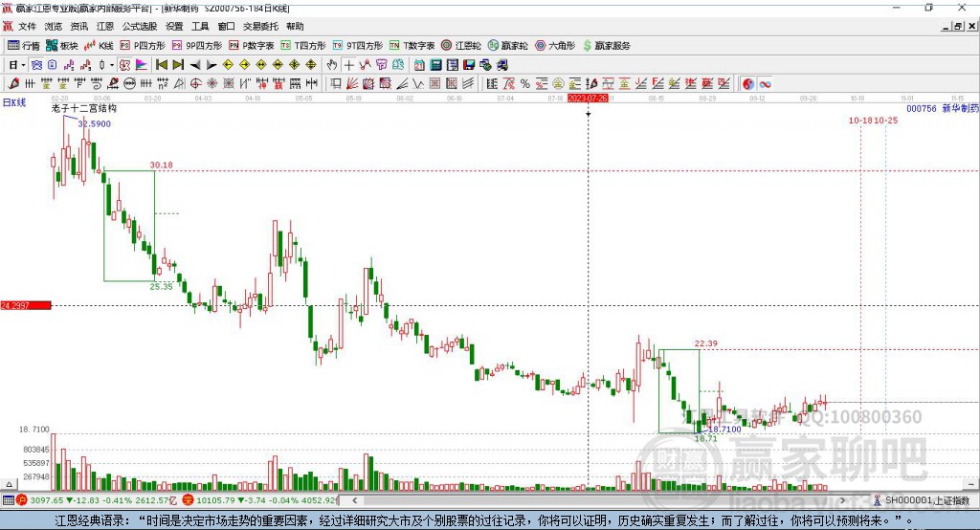Open the T四方形 tool
Viewport: 980px width, 530px height.
point(303,46)
